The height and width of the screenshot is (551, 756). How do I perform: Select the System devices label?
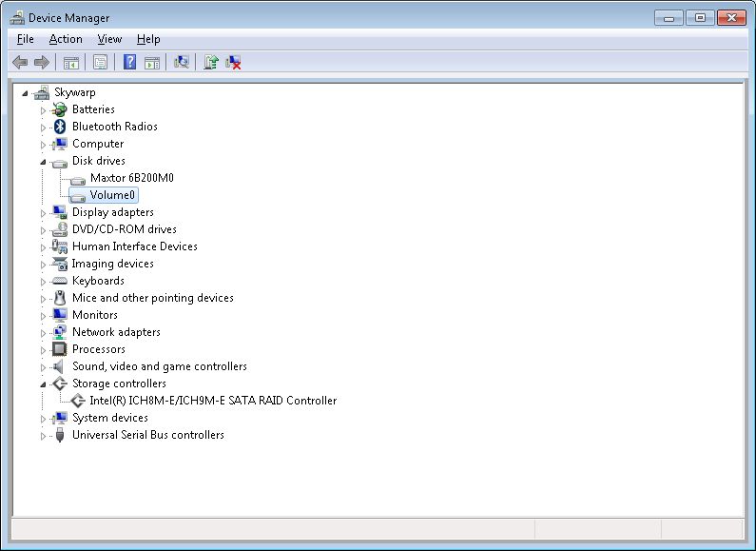[110, 418]
